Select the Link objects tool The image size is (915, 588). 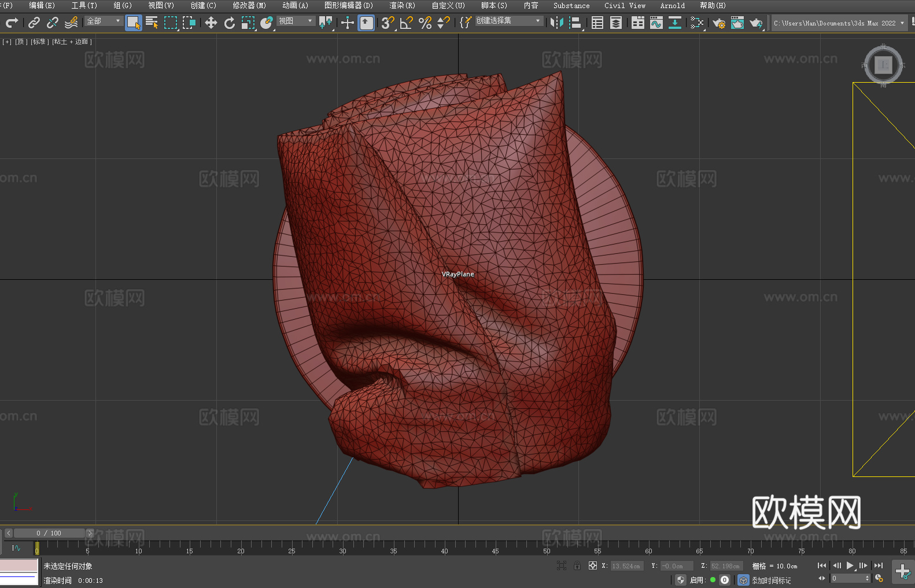[x=34, y=23]
